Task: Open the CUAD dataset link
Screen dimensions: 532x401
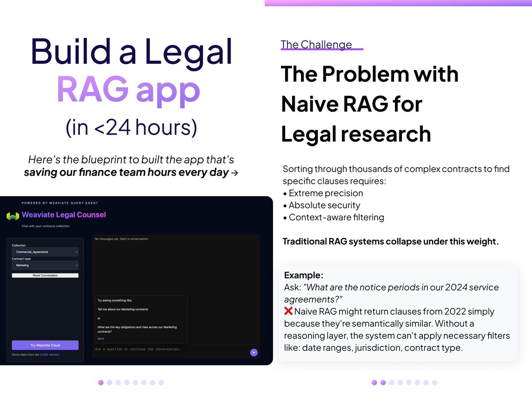Action: coord(50,355)
